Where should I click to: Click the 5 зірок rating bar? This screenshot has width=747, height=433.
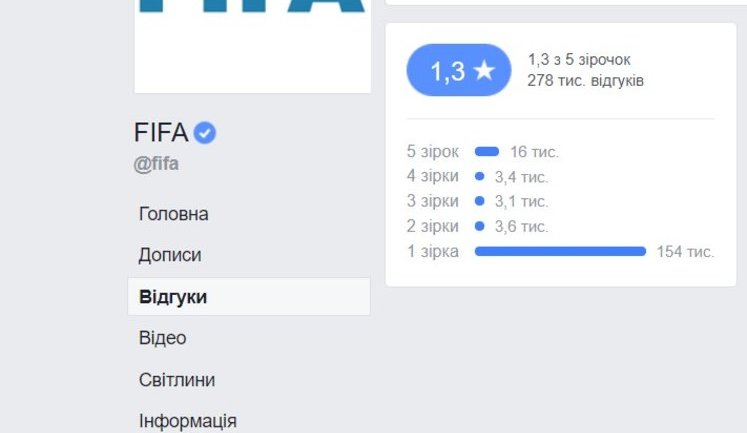click(487, 152)
